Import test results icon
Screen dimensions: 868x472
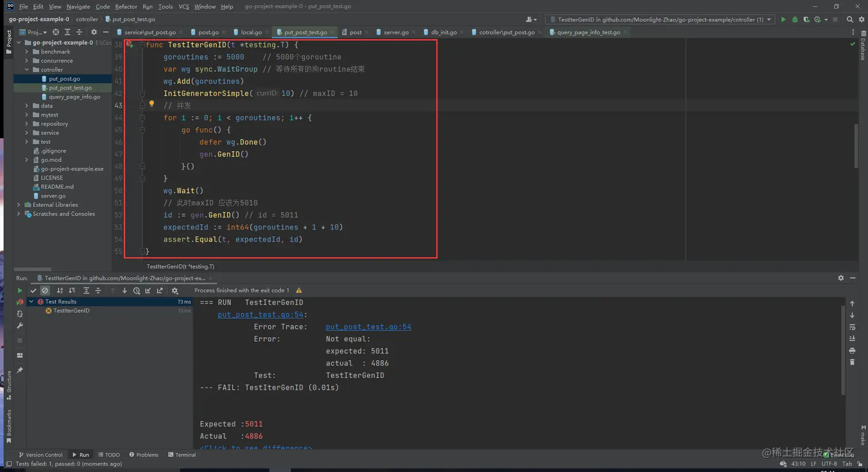click(148, 291)
